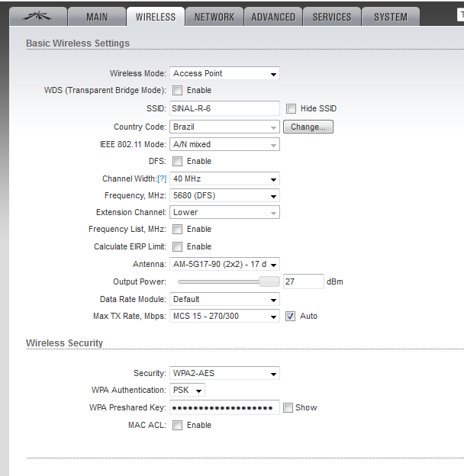Click the Change... country button

click(308, 127)
